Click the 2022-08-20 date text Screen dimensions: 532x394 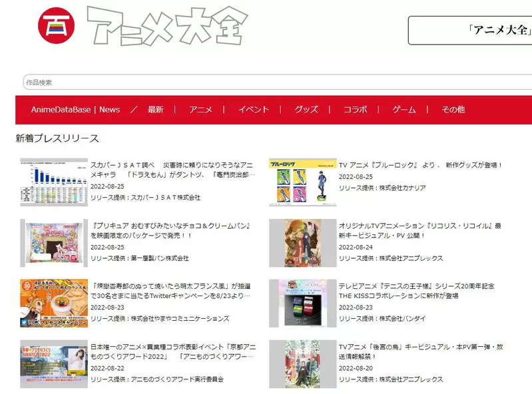pyautogui.click(x=356, y=368)
